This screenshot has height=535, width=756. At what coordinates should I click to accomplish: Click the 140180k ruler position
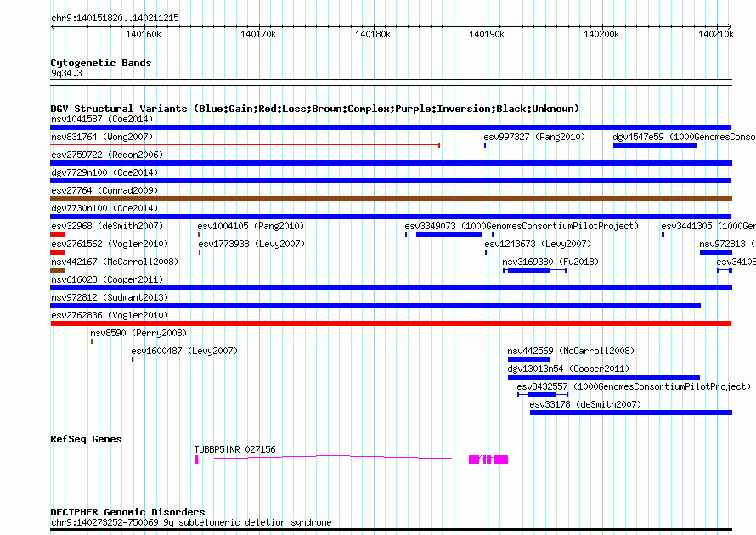pyautogui.click(x=373, y=34)
